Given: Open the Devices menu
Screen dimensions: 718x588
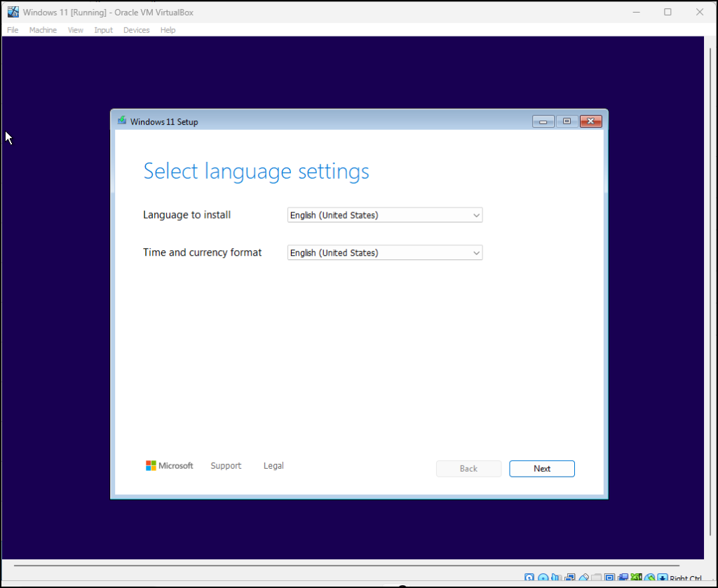Looking at the screenshot, I should (x=137, y=29).
